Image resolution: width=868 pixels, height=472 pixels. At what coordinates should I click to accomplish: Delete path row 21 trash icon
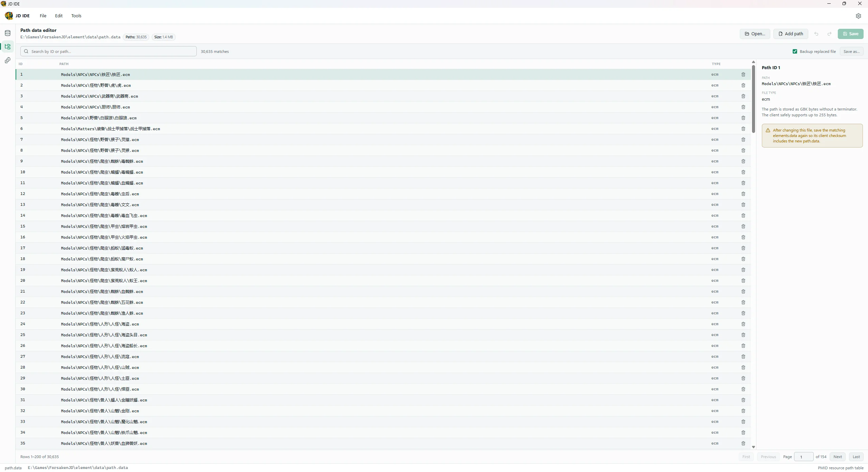743,292
